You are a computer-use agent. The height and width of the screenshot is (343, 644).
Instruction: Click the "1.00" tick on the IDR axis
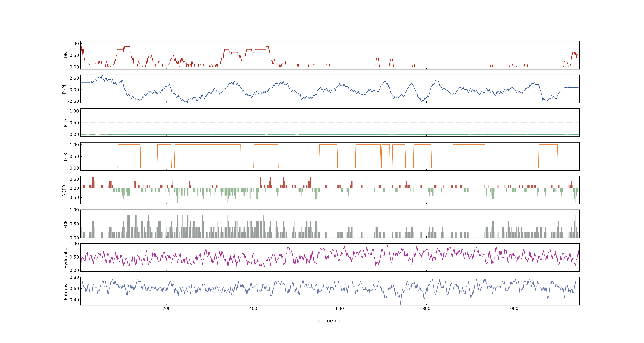(74, 44)
